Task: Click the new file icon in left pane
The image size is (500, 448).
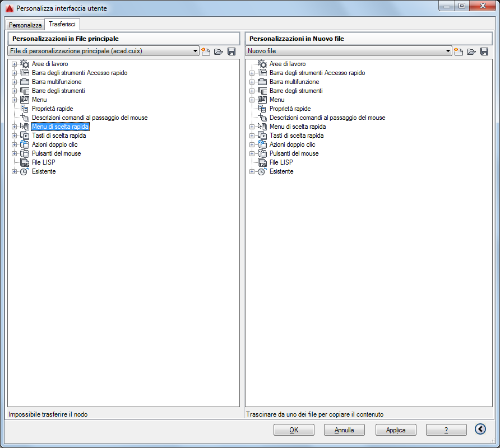Action: 206,52
